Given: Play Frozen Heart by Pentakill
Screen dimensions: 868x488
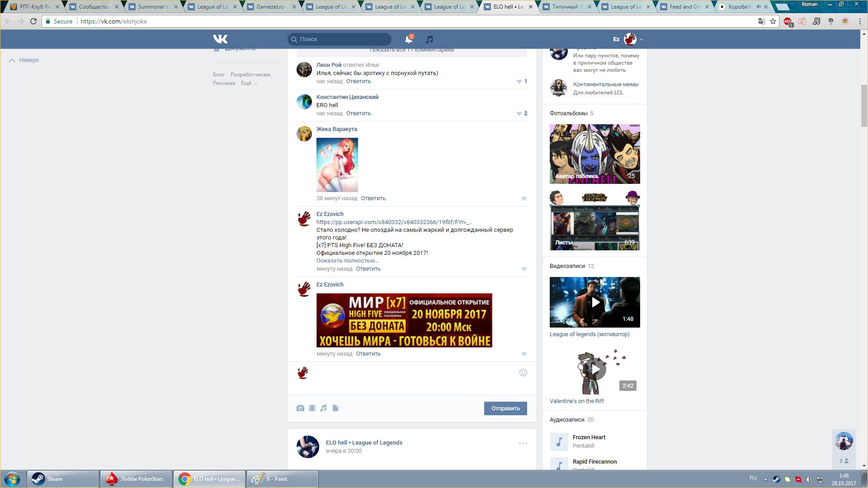Looking at the screenshot, I should pos(559,441).
